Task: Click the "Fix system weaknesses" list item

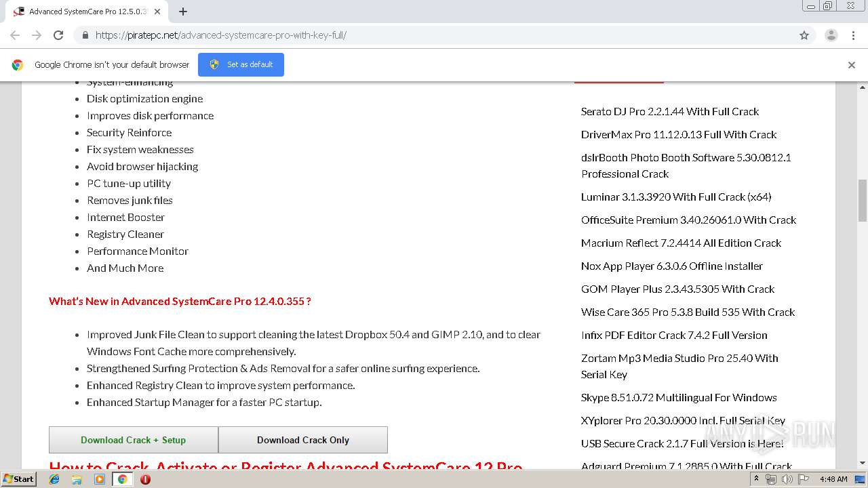Action: coord(140,150)
